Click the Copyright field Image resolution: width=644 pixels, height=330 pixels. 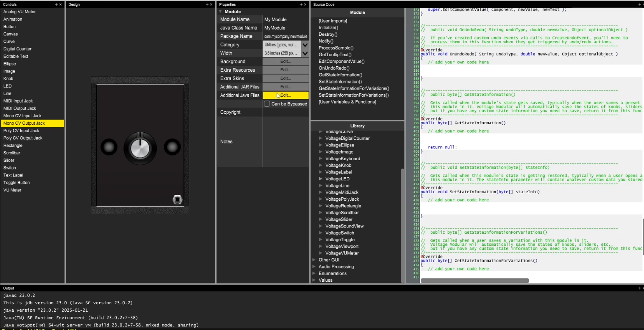click(286, 112)
